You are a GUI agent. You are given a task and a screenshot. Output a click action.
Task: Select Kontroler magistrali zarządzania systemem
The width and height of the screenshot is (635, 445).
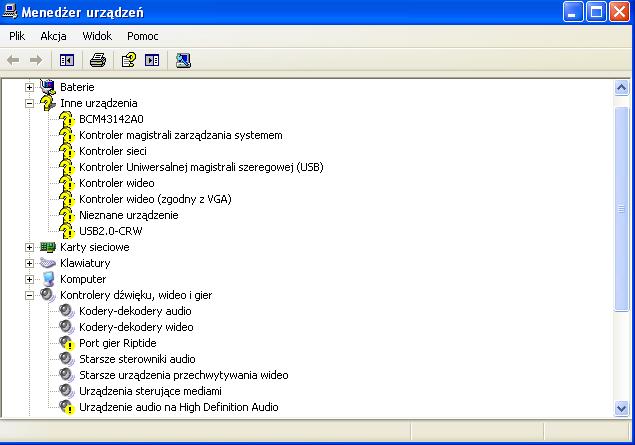[181, 135]
